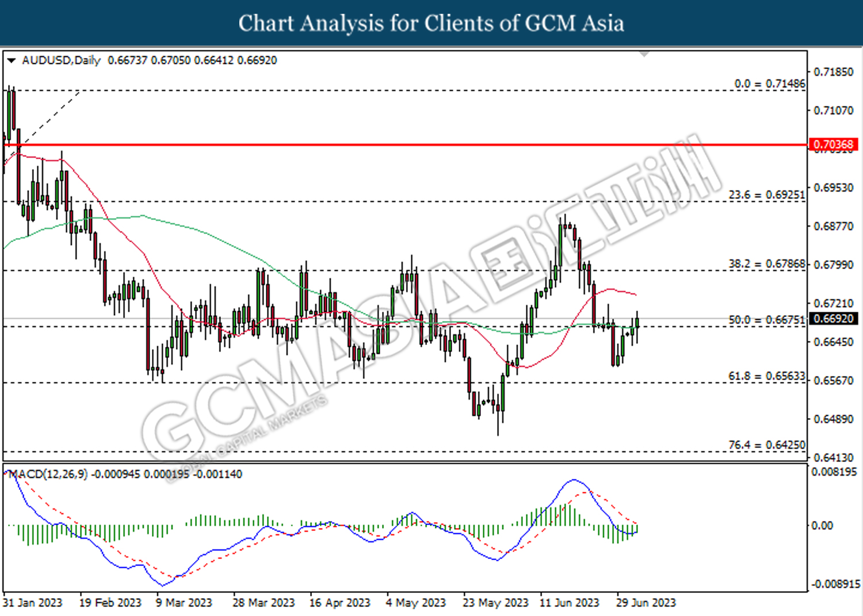
Task: Click the 0.67210 price scale value
Action: point(834,303)
